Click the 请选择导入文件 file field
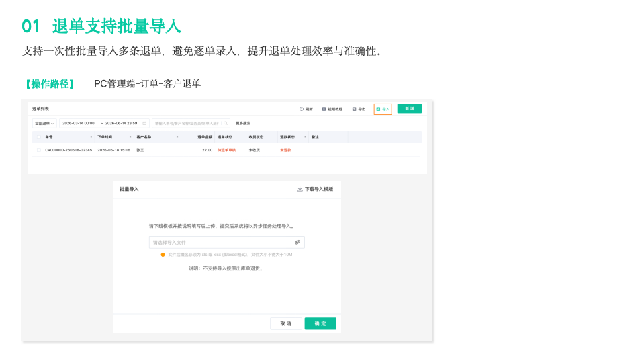The width and height of the screenshot is (644, 363). point(227,243)
